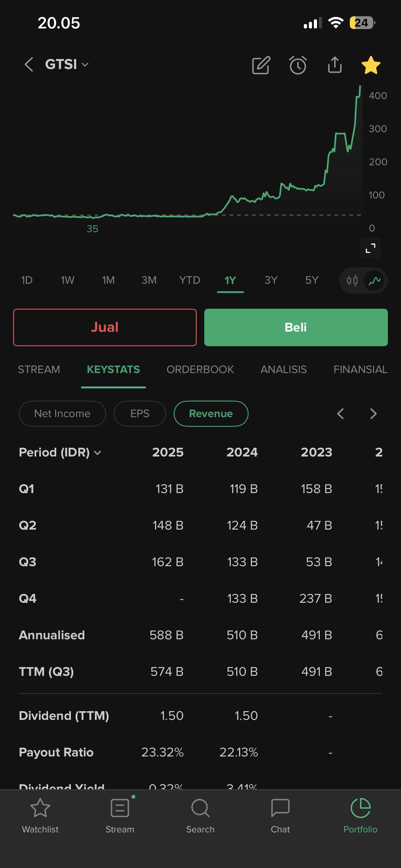Tap the back arrow icon
The image size is (401, 868).
(x=29, y=64)
